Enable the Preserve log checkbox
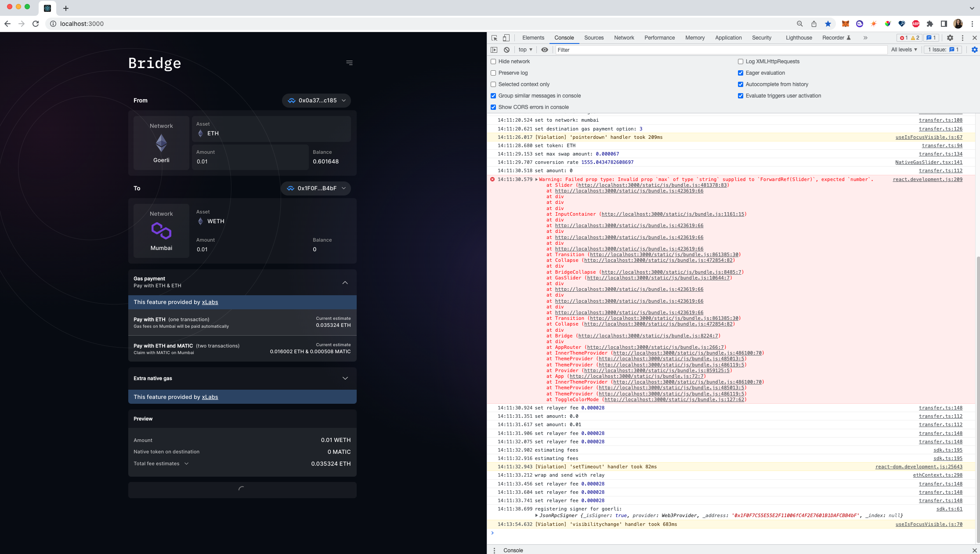980x554 pixels. [x=493, y=73]
